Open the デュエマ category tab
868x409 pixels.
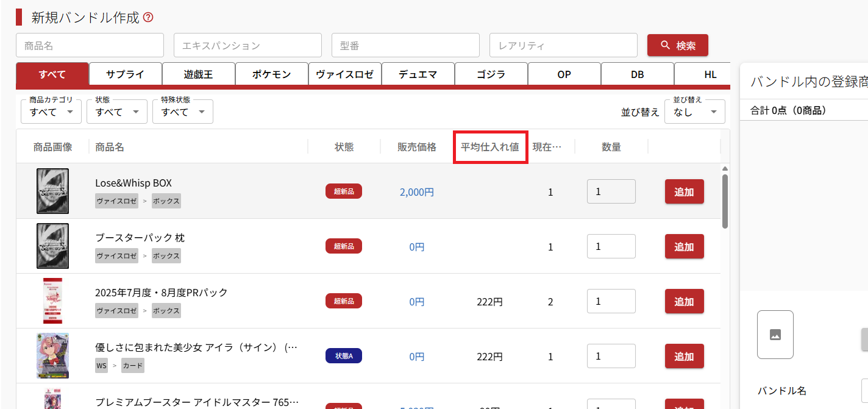tap(418, 74)
